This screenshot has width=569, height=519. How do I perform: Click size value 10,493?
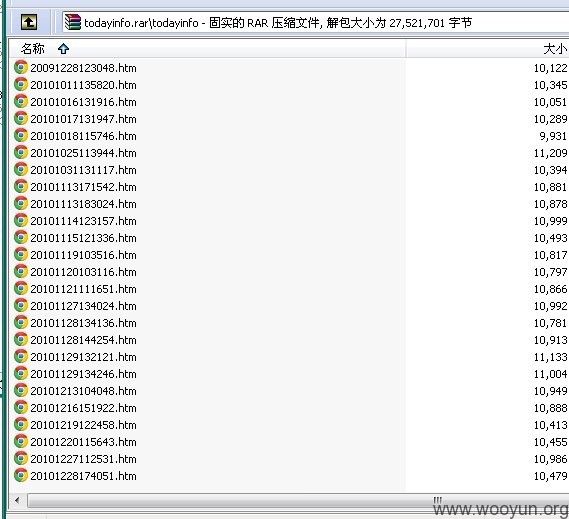click(x=550, y=238)
